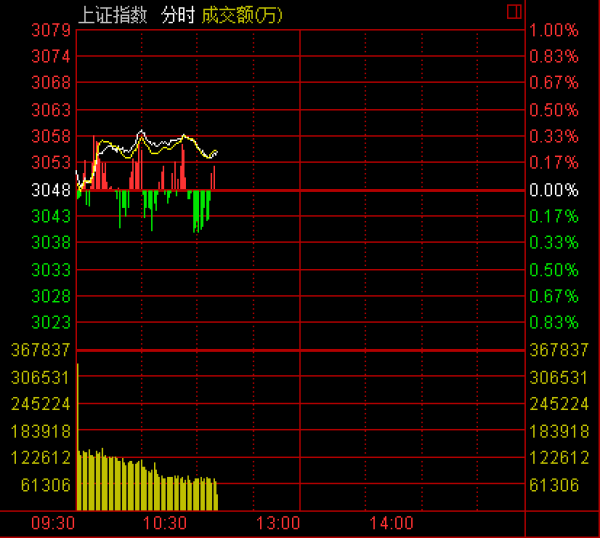Click the 367837 volume label on left axis
This screenshot has width=600, height=538.
[40, 350]
